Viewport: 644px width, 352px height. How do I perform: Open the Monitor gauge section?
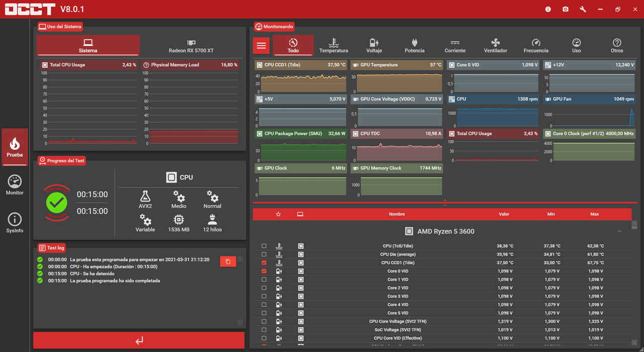(15, 185)
